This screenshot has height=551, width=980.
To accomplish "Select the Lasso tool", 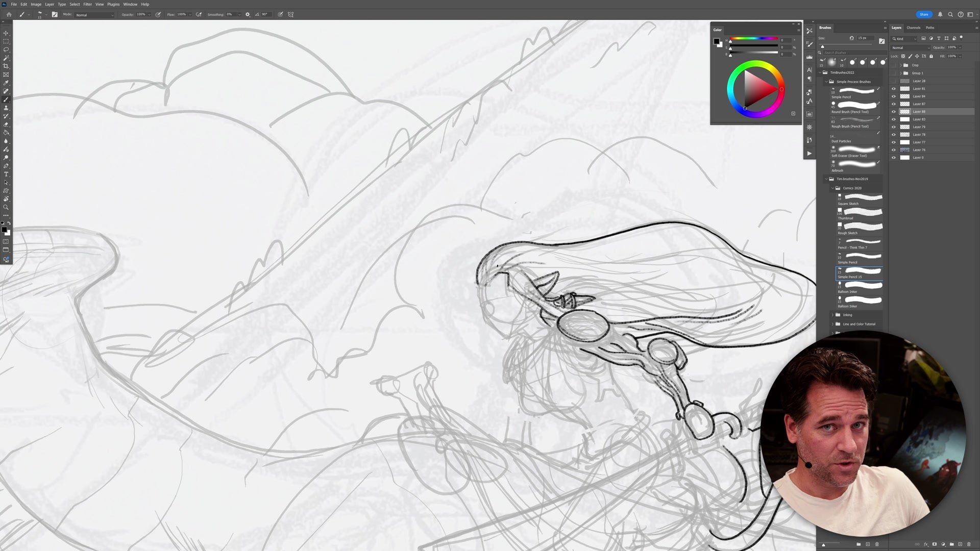I will click(6, 49).
